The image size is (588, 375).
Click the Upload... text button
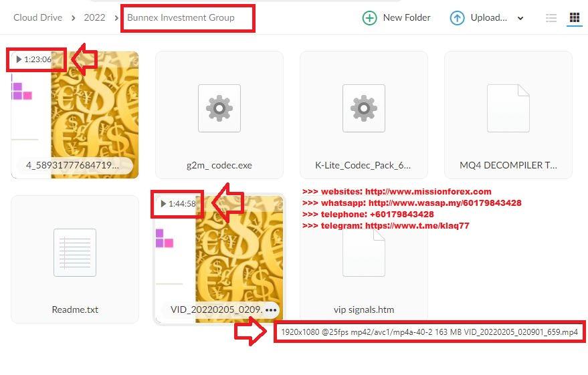point(488,17)
